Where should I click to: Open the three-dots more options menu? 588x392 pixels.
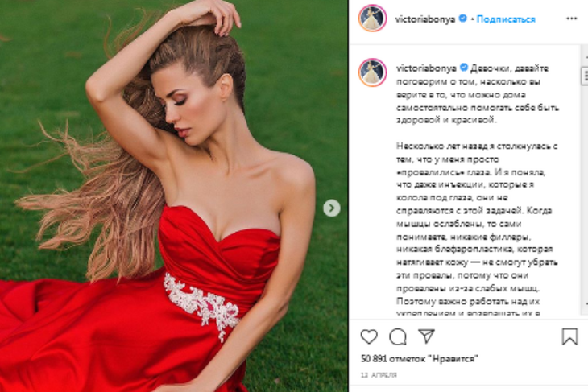572,19
